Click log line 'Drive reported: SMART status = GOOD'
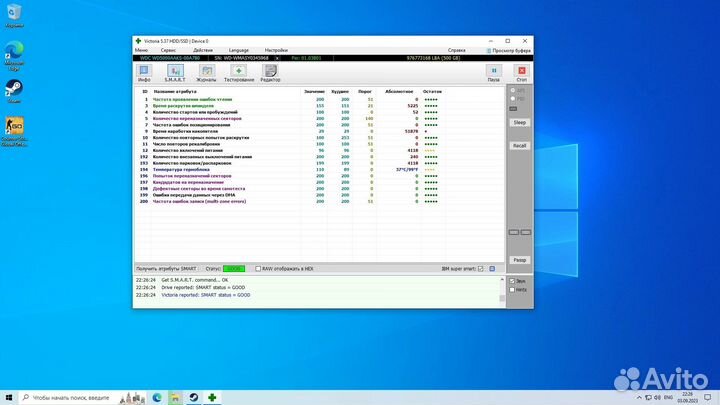Screen dimensions: 720x405 coord(203,287)
